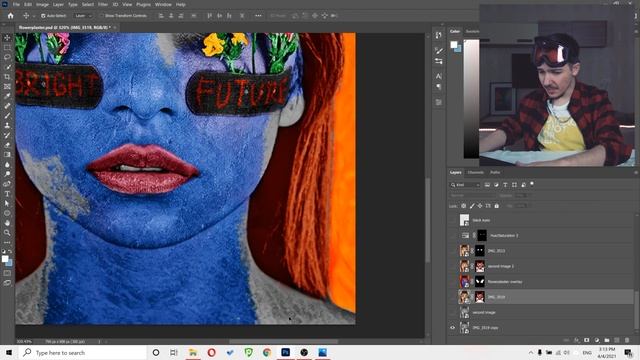Toggle lock all padlock in Layers panel
Screen dimensions: 640x360
(496, 206)
